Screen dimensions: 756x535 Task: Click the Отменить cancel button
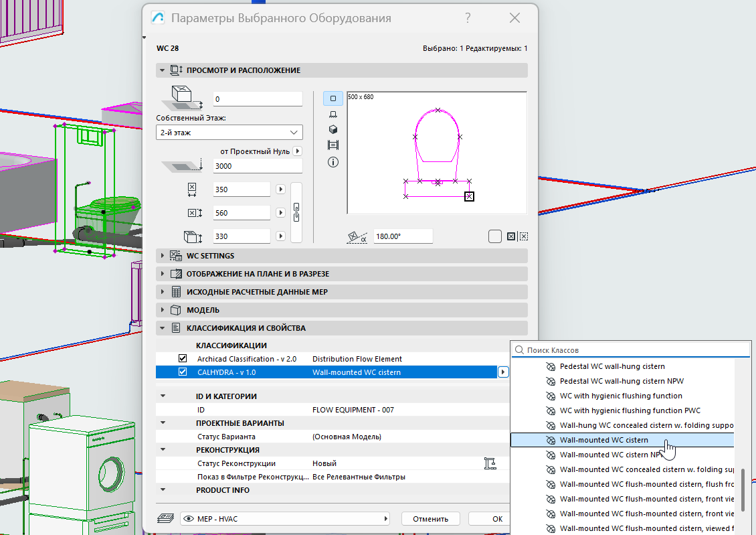[x=431, y=519]
